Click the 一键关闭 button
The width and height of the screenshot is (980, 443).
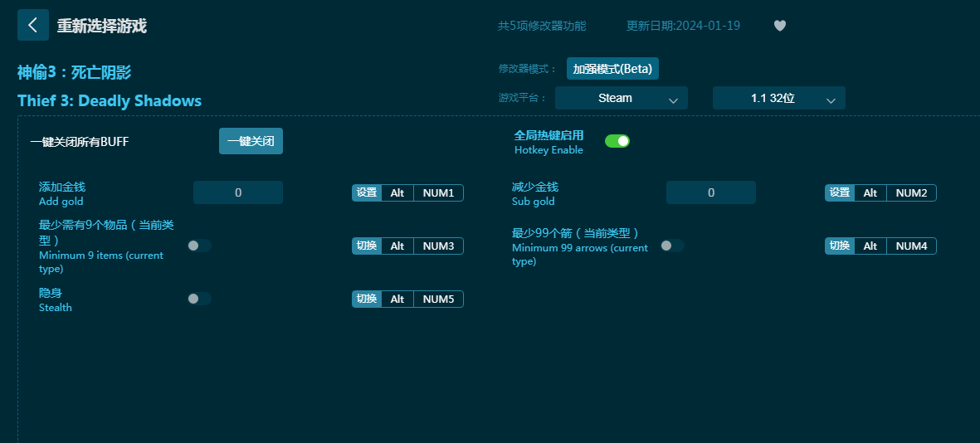[x=251, y=141]
